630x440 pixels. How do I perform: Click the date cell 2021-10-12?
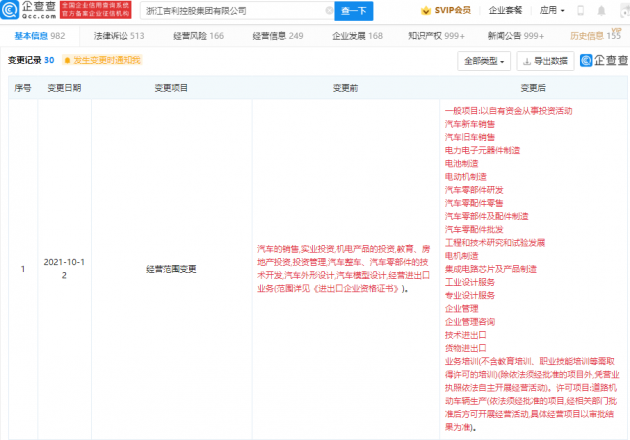(64, 268)
